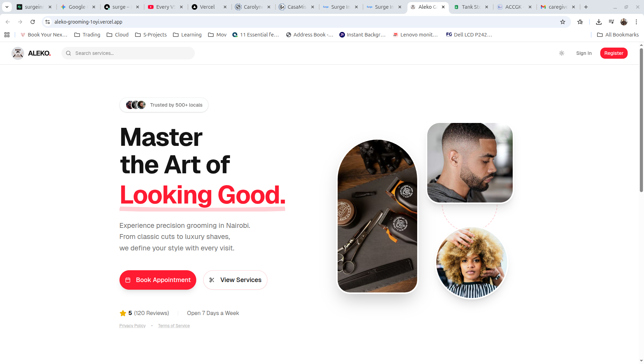Bookmark this page with star icon
644x364 pixels.
(x=563, y=22)
